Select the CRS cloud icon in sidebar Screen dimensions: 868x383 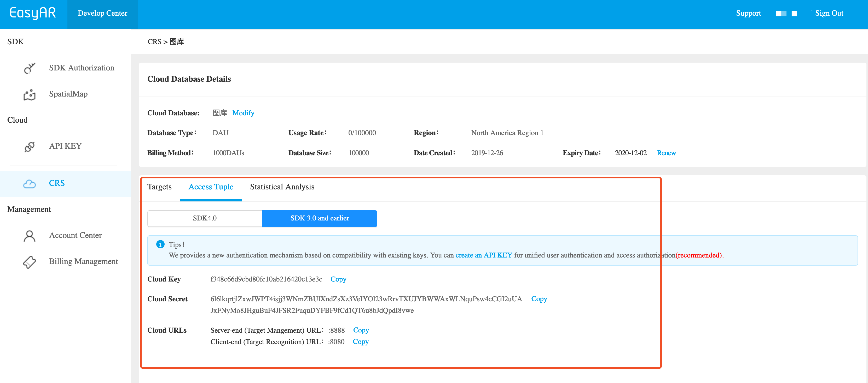tap(29, 184)
